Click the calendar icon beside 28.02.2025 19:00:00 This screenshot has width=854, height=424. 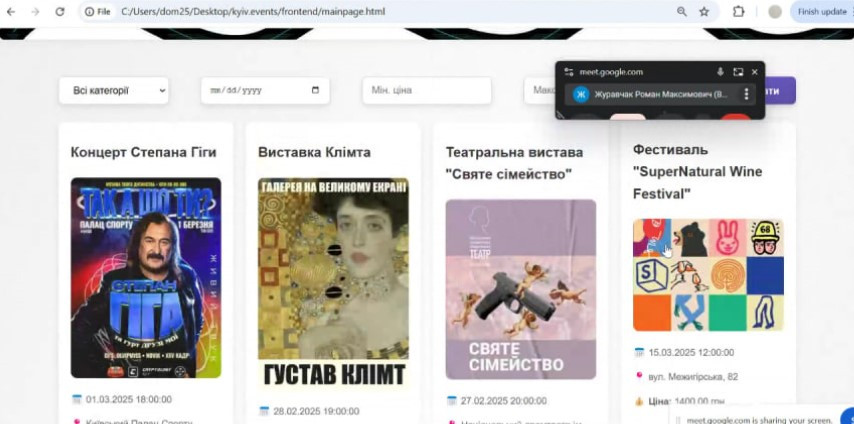coord(264,411)
